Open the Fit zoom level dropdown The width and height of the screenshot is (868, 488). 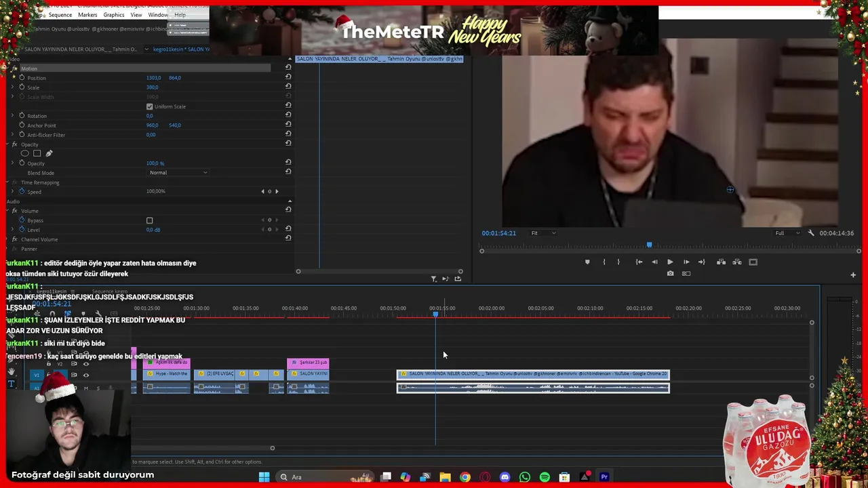543,233
